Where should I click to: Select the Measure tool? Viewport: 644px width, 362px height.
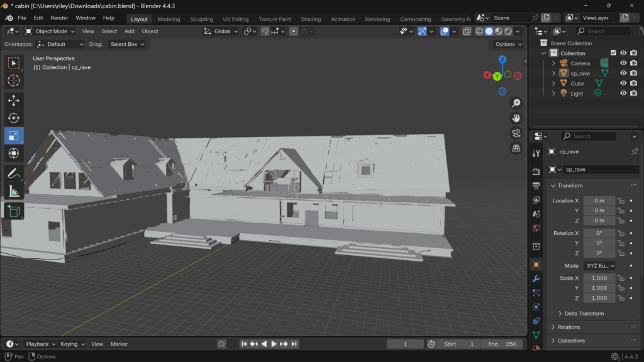pyautogui.click(x=14, y=191)
